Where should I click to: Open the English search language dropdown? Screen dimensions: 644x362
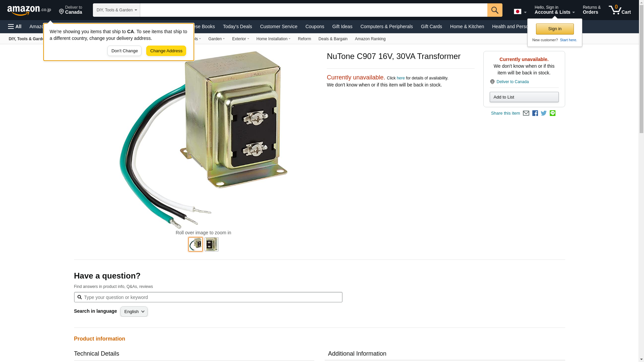[x=134, y=312]
